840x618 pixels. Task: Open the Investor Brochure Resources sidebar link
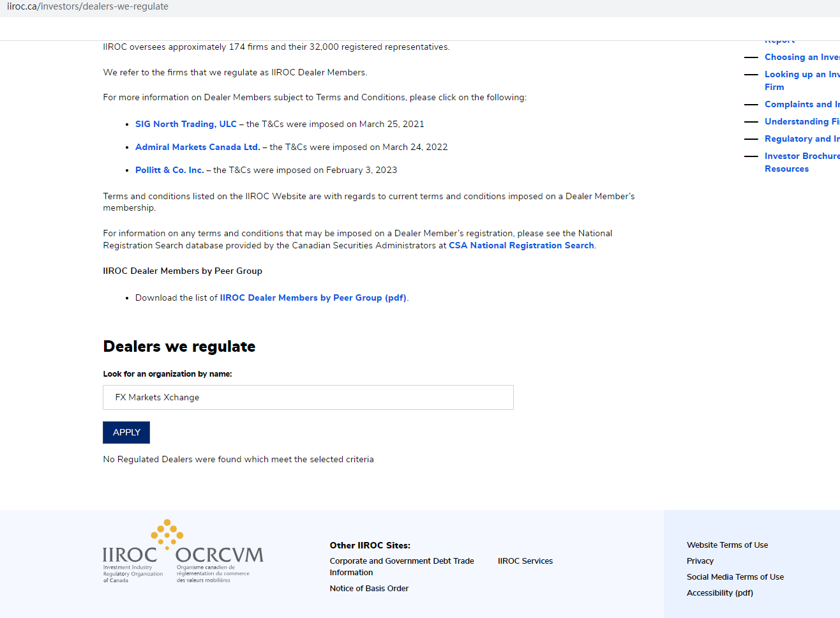point(802,162)
